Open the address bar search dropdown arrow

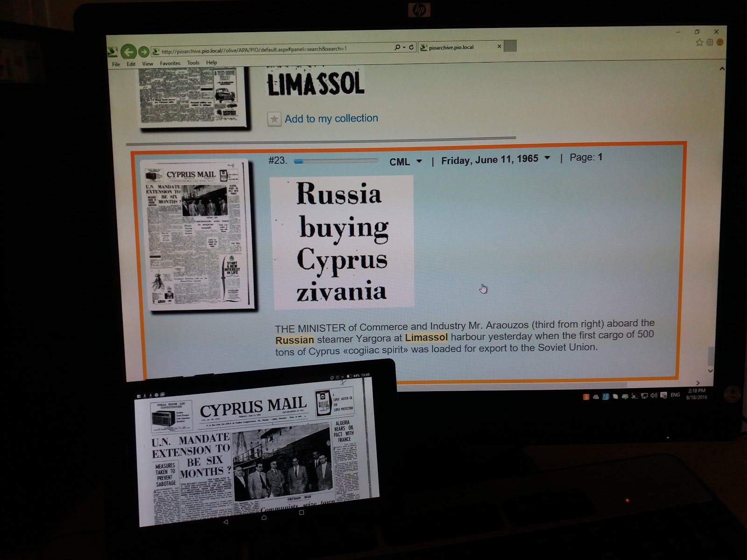404,48
